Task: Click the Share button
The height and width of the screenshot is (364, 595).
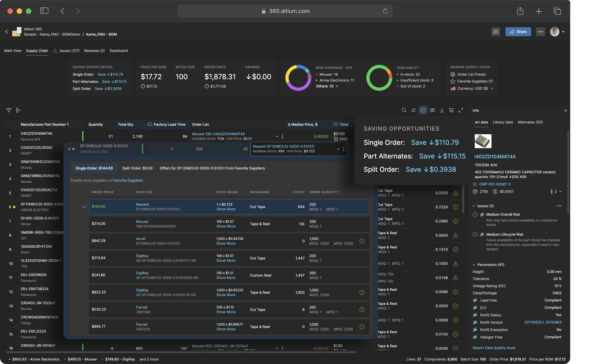Action: pos(518,32)
